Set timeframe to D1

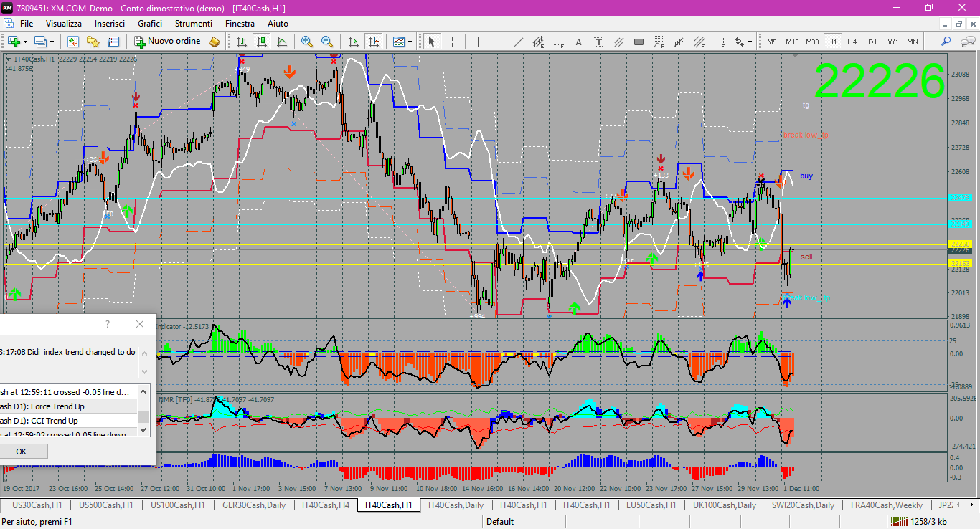(x=872, y=42)
